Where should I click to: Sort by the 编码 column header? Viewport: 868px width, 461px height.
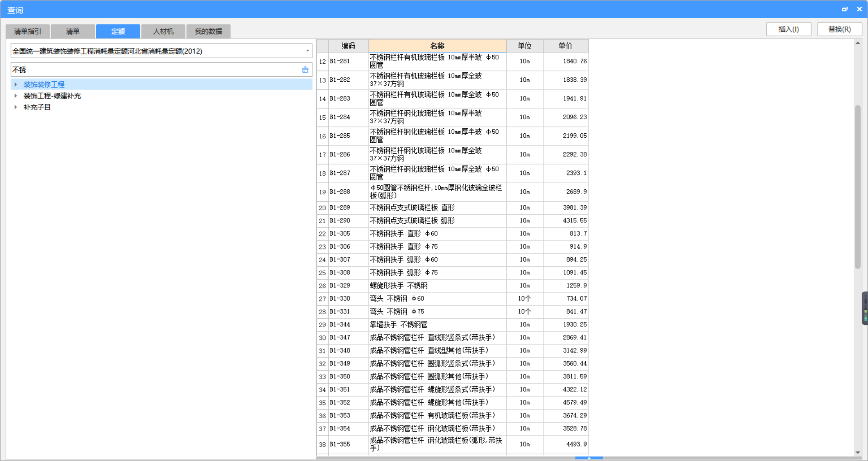coord(348,46)
